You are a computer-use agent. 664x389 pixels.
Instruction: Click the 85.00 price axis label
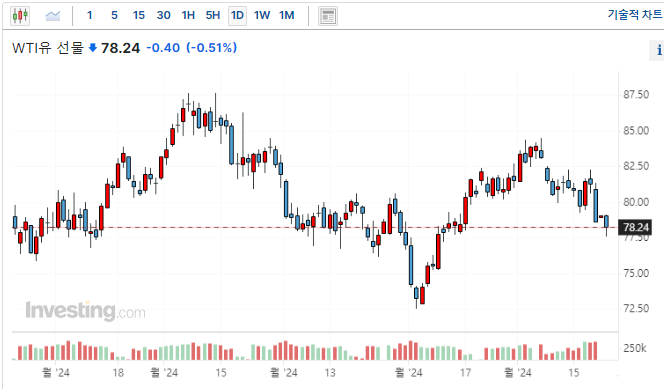[x=636, y=131]
